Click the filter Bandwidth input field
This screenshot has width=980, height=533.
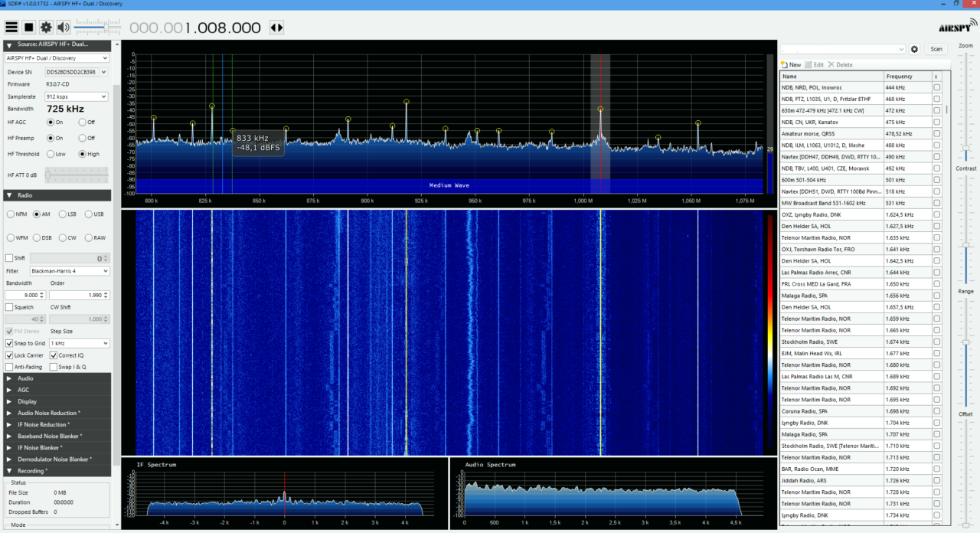click(25, 296)
